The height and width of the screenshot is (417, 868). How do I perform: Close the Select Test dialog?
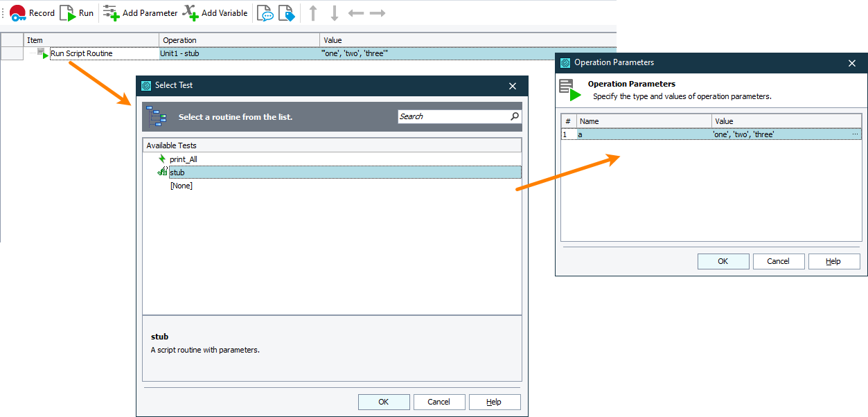tap(513, 86)
